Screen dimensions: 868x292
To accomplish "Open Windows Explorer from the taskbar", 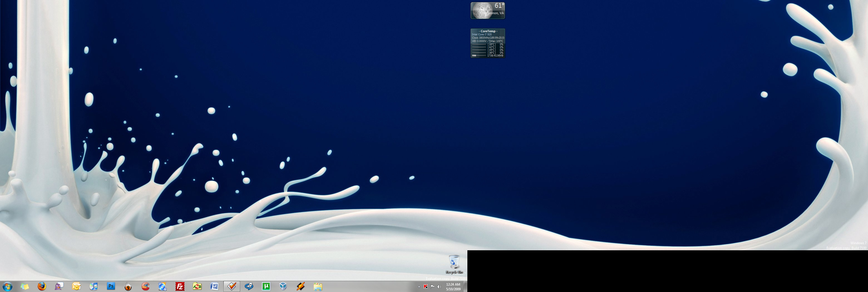I will (x=318, y=287).
